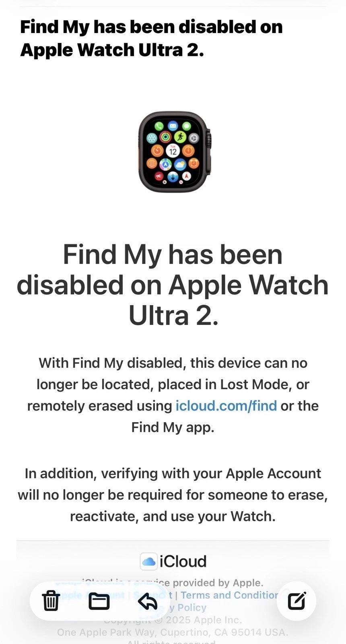Tap the green phone icon on watch face
The width and height of the screenshot is (346, 644).
159,126
